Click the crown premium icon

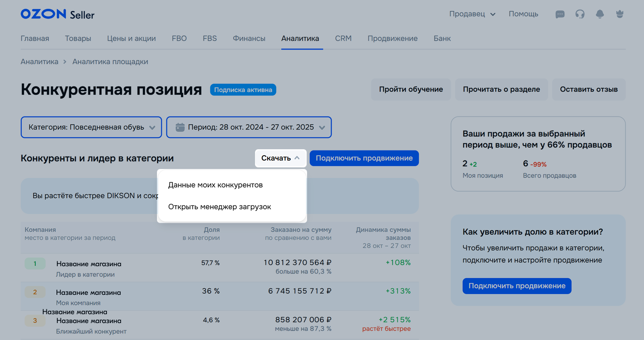(620, 14)
